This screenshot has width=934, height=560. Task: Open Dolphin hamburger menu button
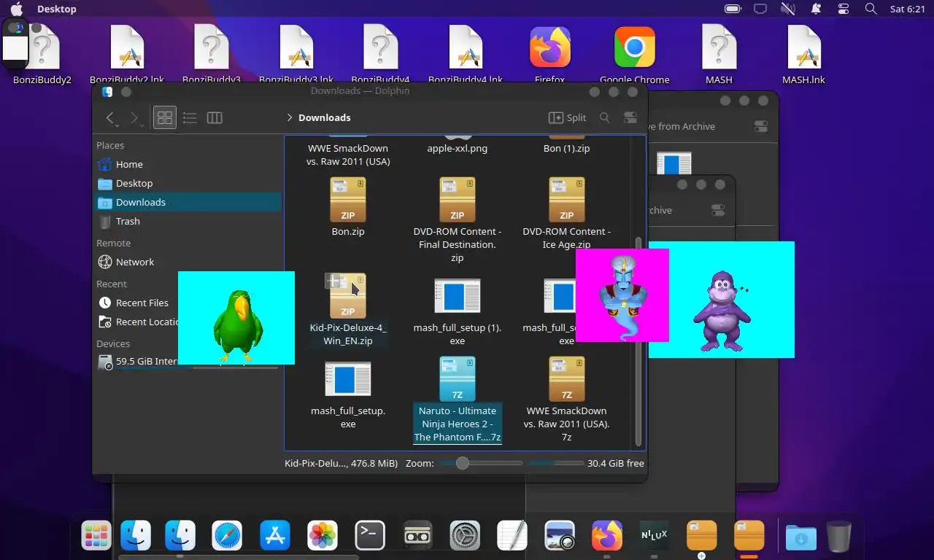(630, 117)
